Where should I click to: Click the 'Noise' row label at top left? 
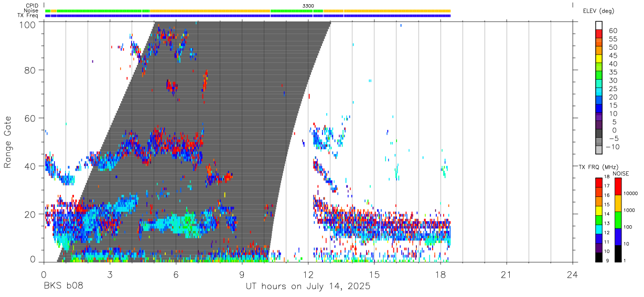coord(31,10)
